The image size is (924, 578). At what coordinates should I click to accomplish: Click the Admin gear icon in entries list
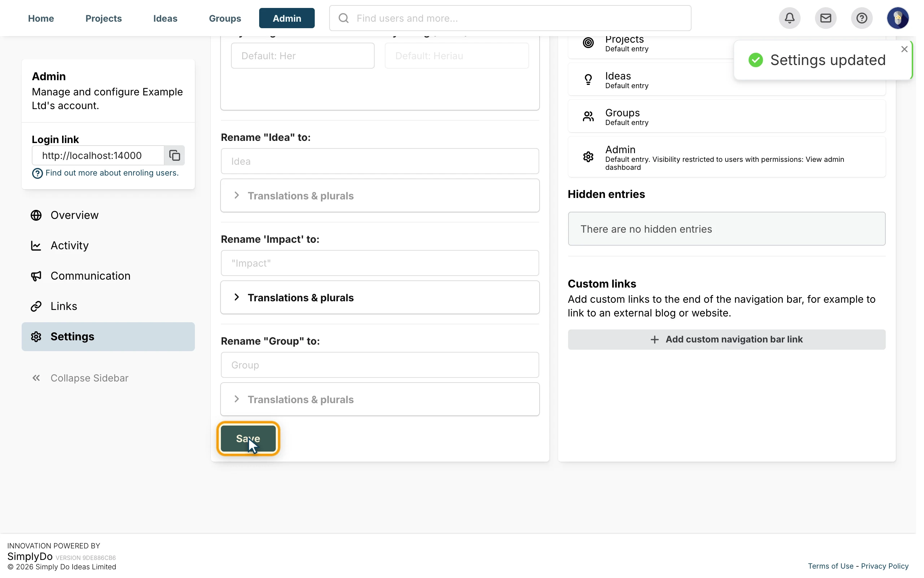[588, 157]
